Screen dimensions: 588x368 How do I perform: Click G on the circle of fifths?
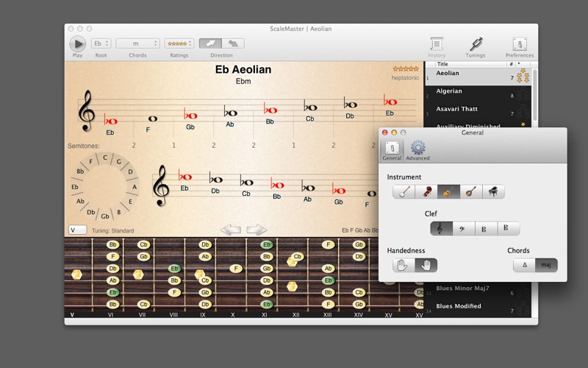118,162
